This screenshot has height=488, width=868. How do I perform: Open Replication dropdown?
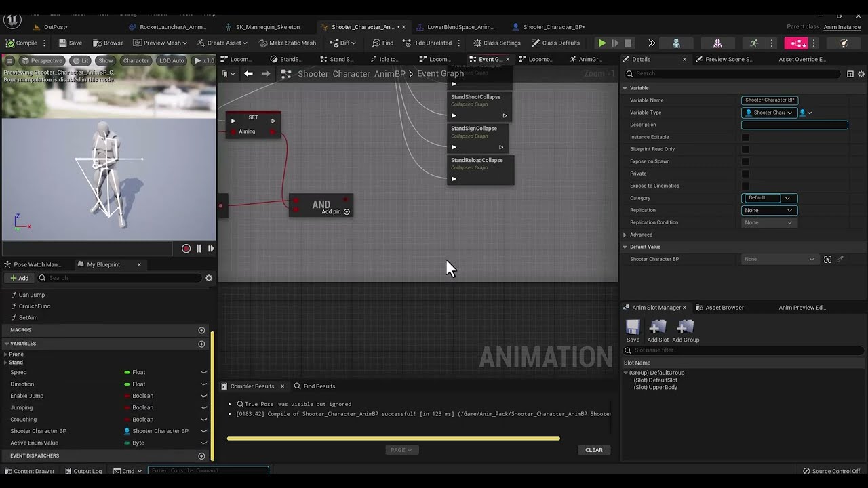769,210
